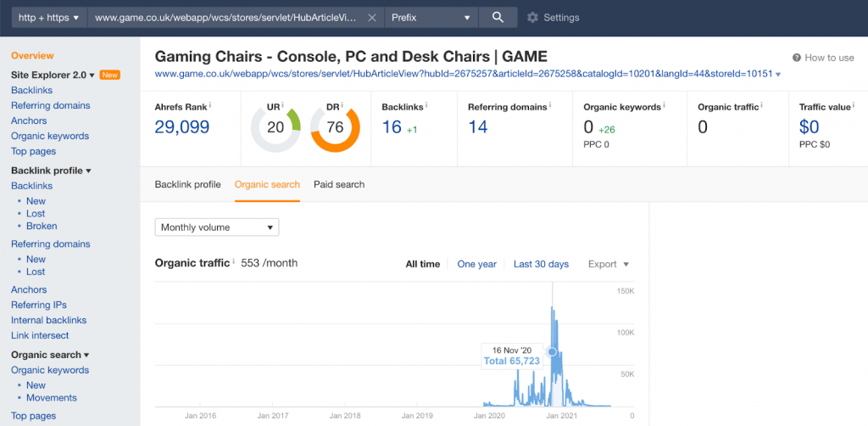Click the page URL link under title
The width and height of the screenshot is (868, 426).
coord(464,74)
